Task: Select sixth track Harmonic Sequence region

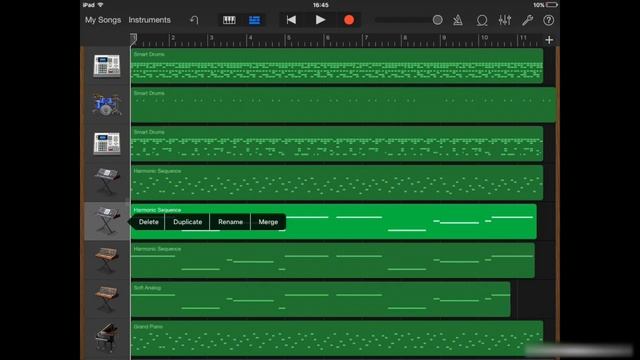Action: (x=333, y=260)
